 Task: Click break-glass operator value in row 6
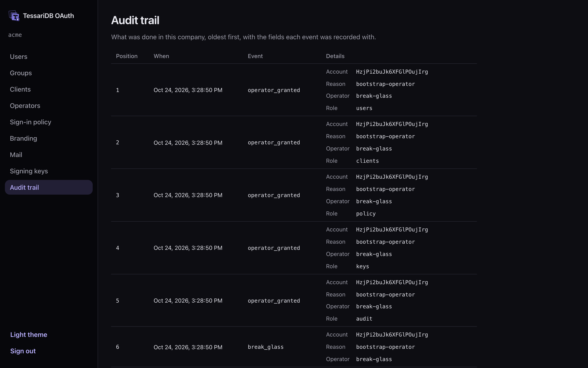click(x=374, y=359)
